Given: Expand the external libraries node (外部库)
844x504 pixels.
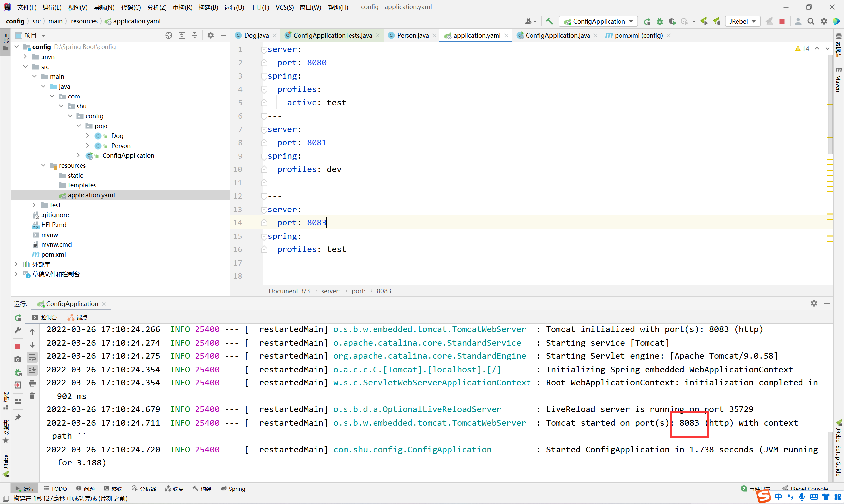Looking at the screenshot, I should pos(17,264).
